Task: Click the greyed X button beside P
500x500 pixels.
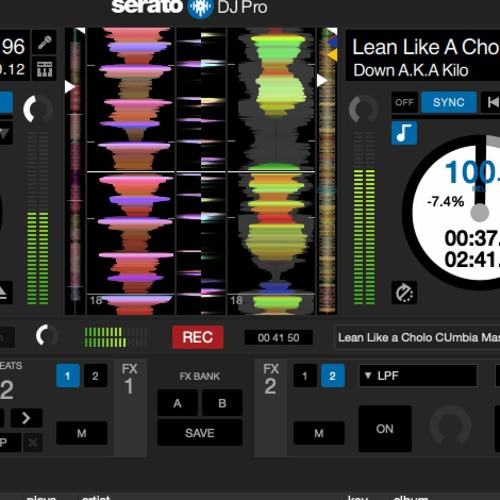Action: pyautogui.click(x=33, y=443)
